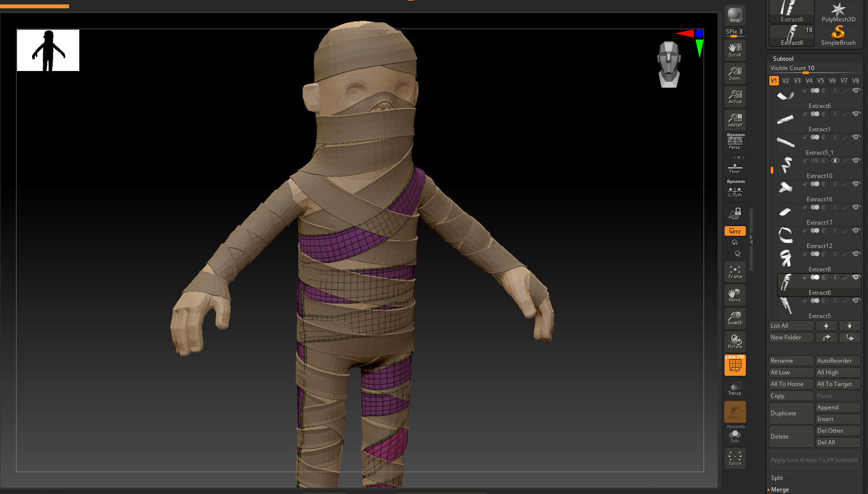The width and height of the screenshot is (868, 494).
Task: Click the BPR render button
Action: pyautogui.click(x=735, y=15)
